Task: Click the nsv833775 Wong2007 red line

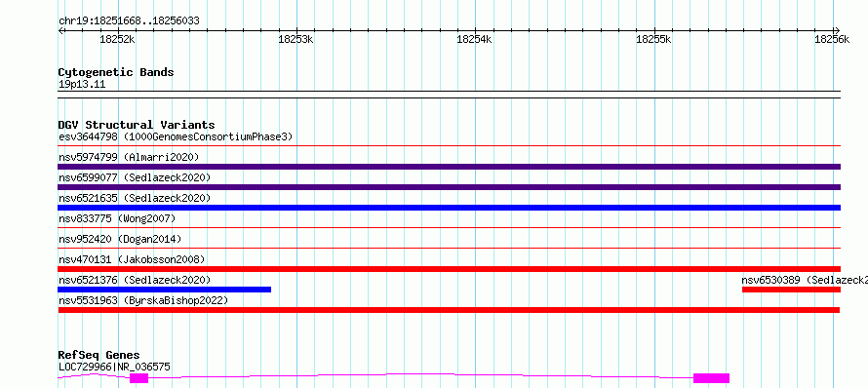Action: (449, 227)
